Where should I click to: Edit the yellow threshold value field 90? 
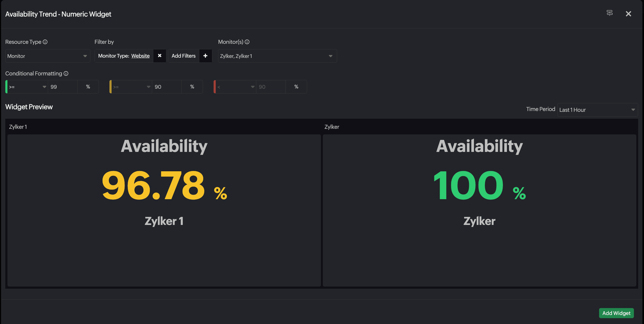point(167,87)
